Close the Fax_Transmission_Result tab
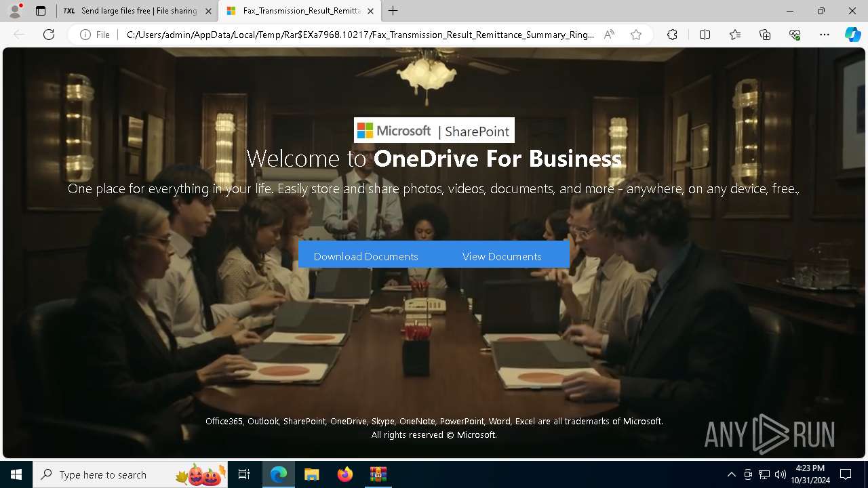This screenshot has width=868, height=488. [370, 11]
